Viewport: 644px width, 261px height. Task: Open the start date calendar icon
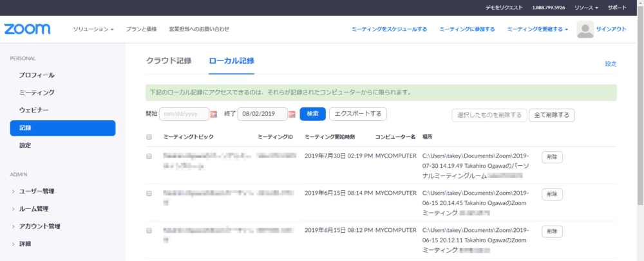214,114
